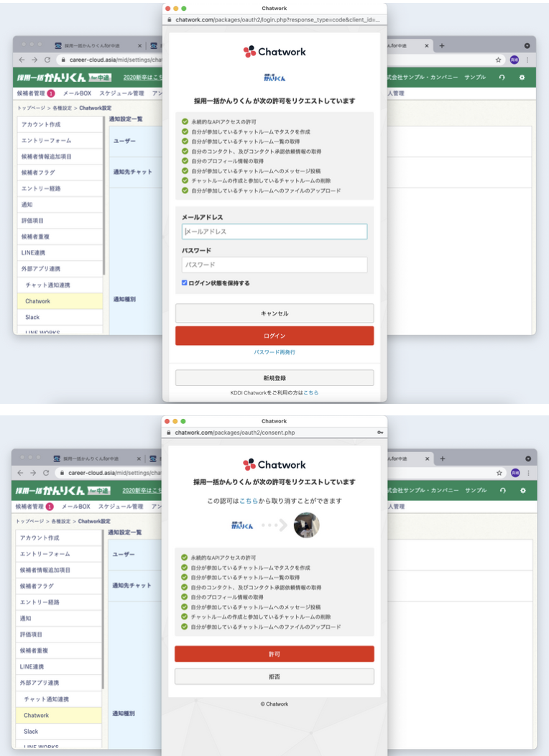The width and height of the screenshot is (549, 756).
Task: Click the user profile photo in consent popup
Action: tap(307, 525)
